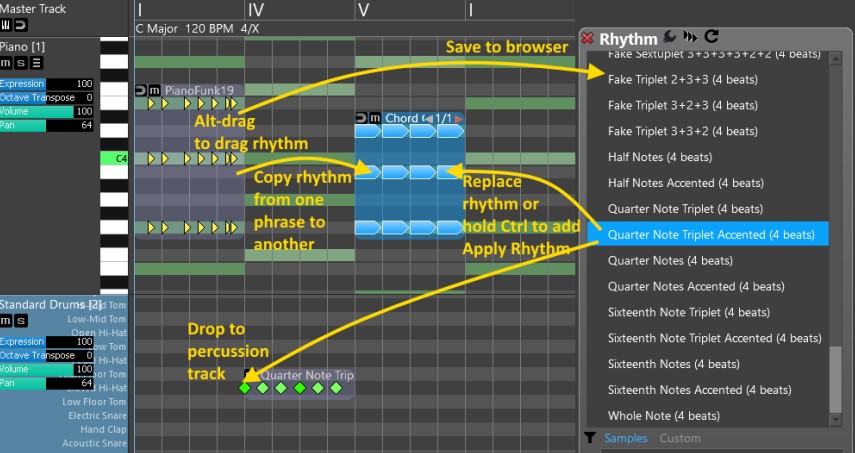Click the filter funnel icon below rhythm list
Image resolution: width=855 pixels, height=453 pixels.
click(x=590, y=438)
